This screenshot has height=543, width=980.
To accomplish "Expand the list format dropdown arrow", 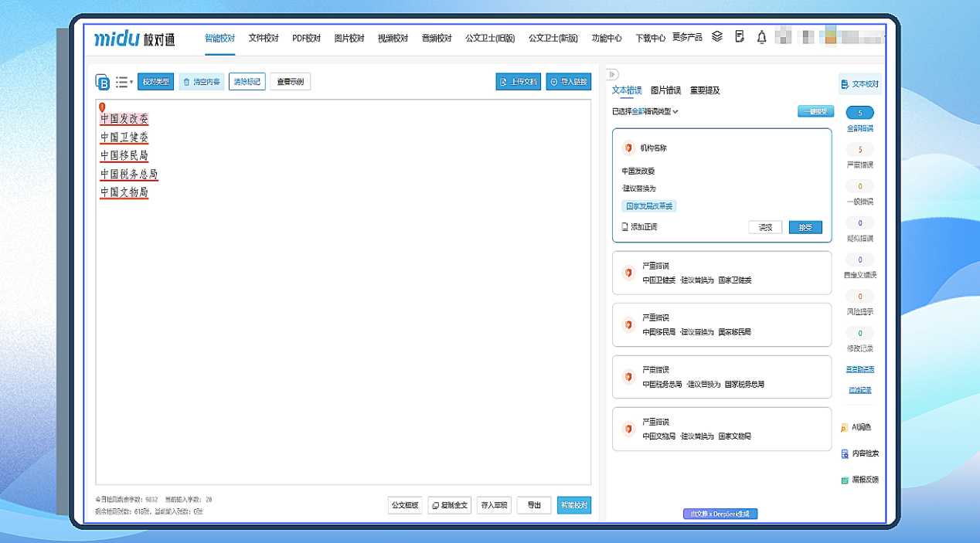I will click(131, 82).
